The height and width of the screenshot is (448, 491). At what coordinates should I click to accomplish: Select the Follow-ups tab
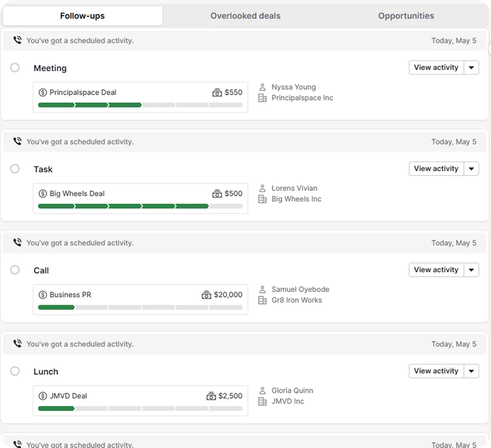coord(82,16)
